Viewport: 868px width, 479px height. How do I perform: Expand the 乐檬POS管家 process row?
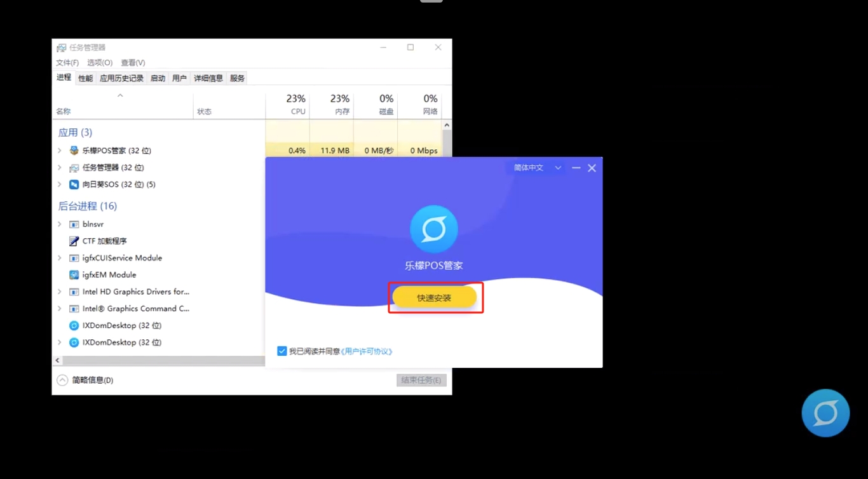59,151
